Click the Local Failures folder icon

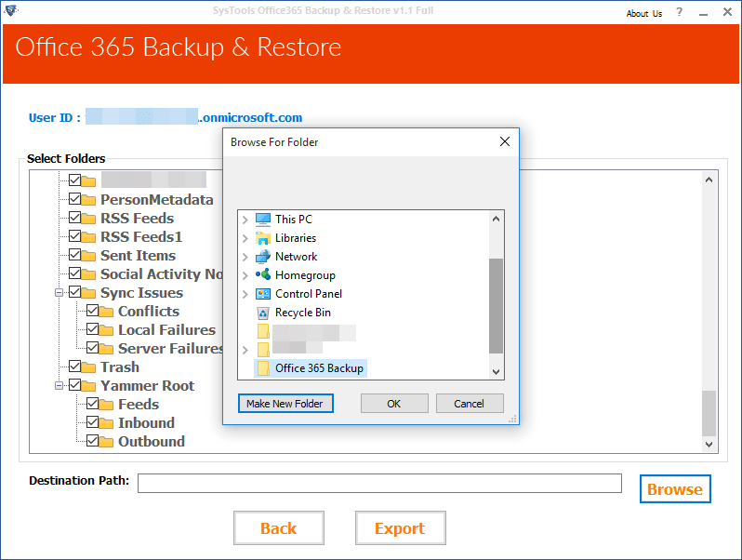coord(106,330)
